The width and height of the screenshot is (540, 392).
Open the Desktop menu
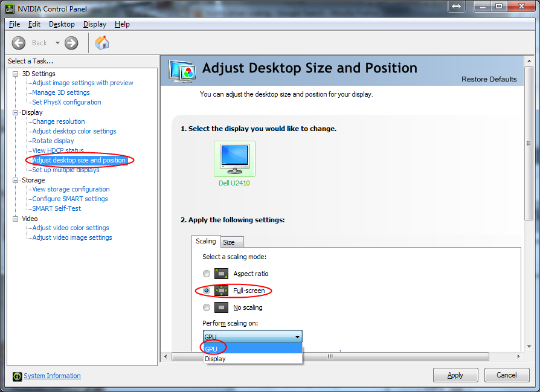(62, 24)
